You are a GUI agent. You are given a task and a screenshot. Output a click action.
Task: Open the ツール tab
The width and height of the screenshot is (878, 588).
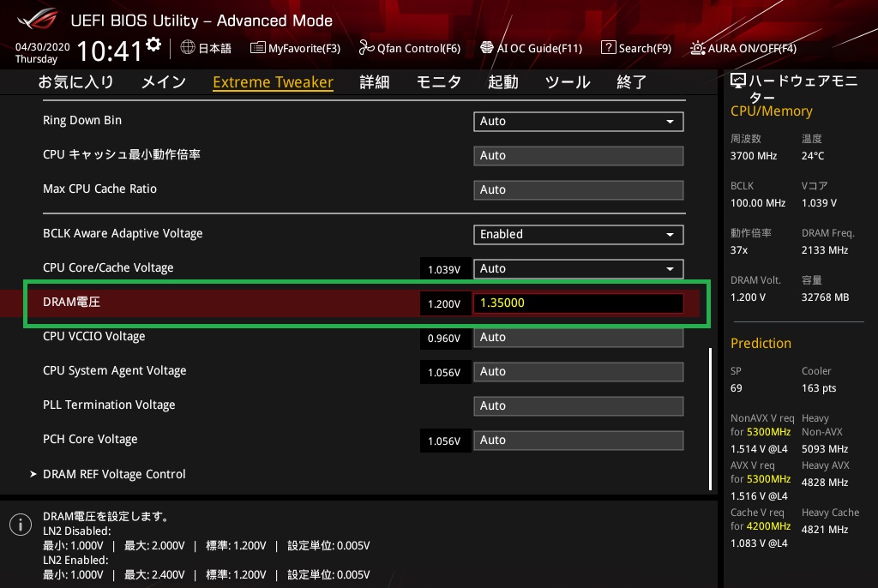coord(568,82)
